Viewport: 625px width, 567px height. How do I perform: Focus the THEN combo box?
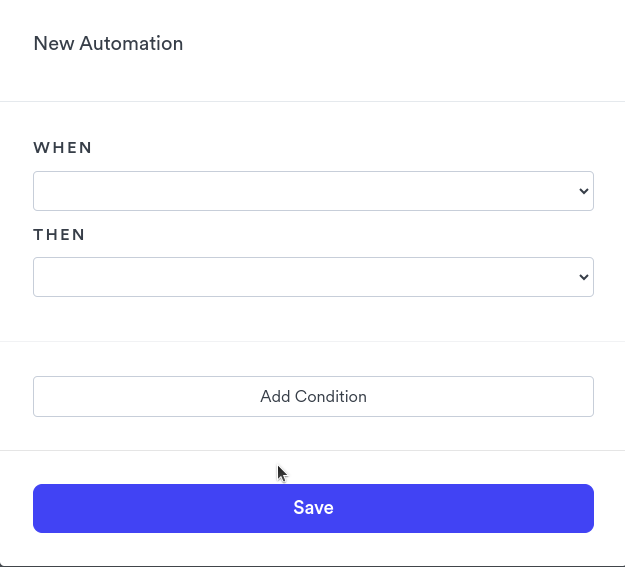click(x=313, y=277)
